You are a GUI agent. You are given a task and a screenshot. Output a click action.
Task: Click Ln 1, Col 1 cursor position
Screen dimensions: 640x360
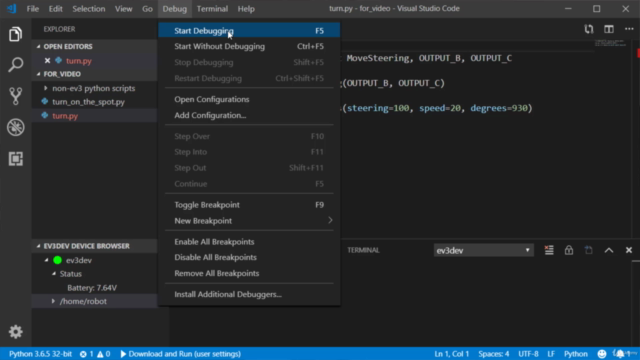click(x=451, y=354)
